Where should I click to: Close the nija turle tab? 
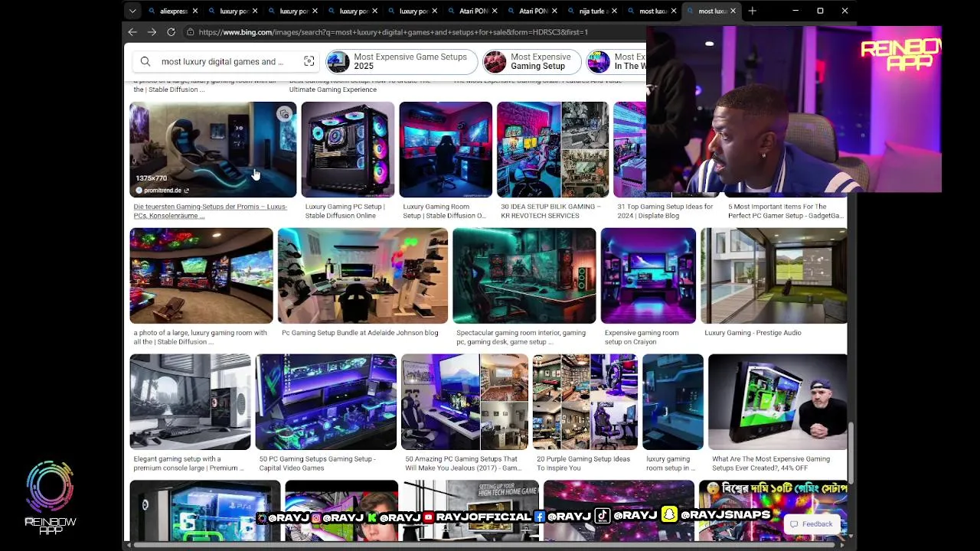pyautogui.click(x=613, y=11)
